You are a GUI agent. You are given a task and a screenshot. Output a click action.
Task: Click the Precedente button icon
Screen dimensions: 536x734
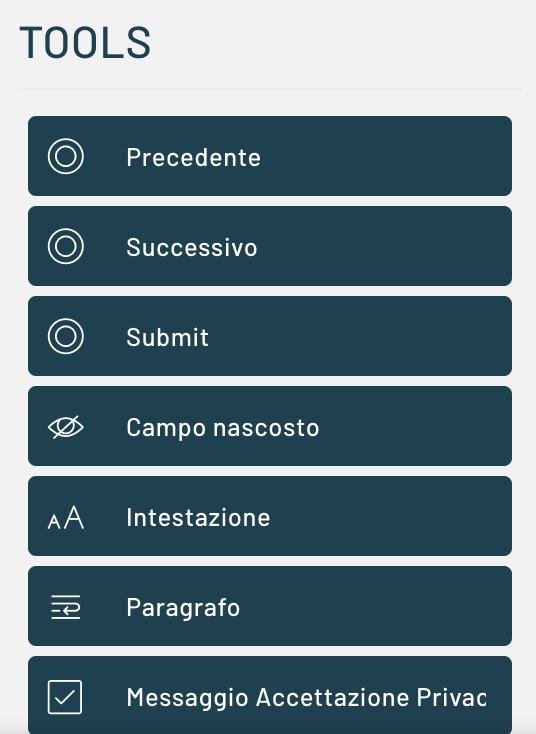[x=66, y=156]
